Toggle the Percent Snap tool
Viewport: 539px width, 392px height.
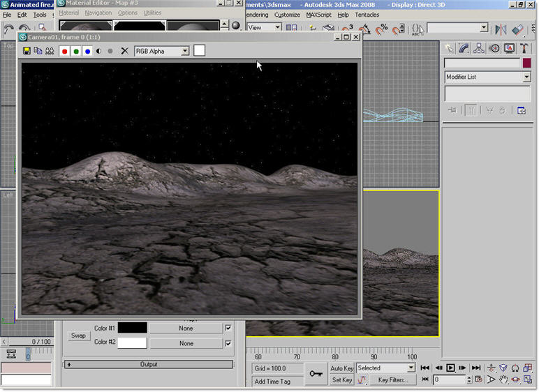pos(382,29)
